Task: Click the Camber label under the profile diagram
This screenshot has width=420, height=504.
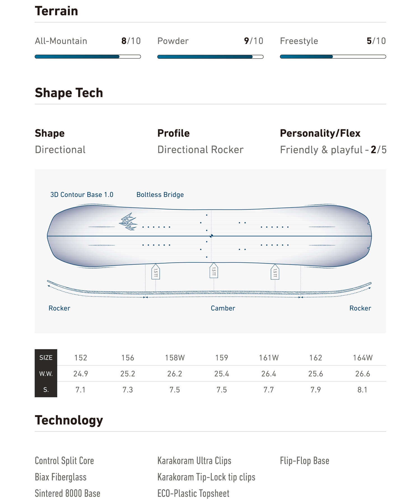Action: [223, 308]
